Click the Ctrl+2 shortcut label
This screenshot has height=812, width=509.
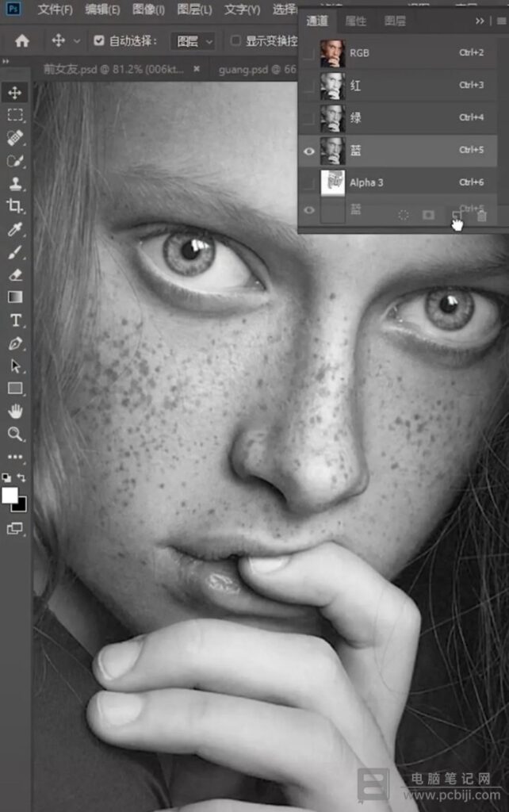(471, 52)
